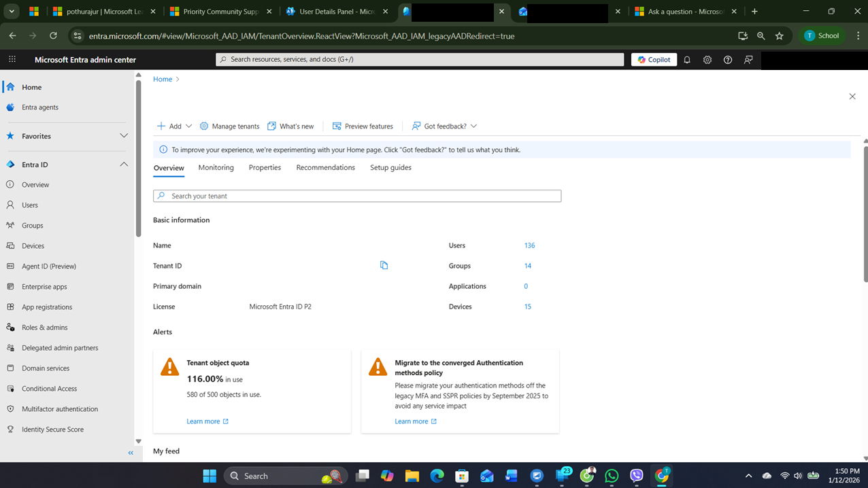Open the Add dropdown menu
Screen dimensions: 868x488
pos(174,126)
